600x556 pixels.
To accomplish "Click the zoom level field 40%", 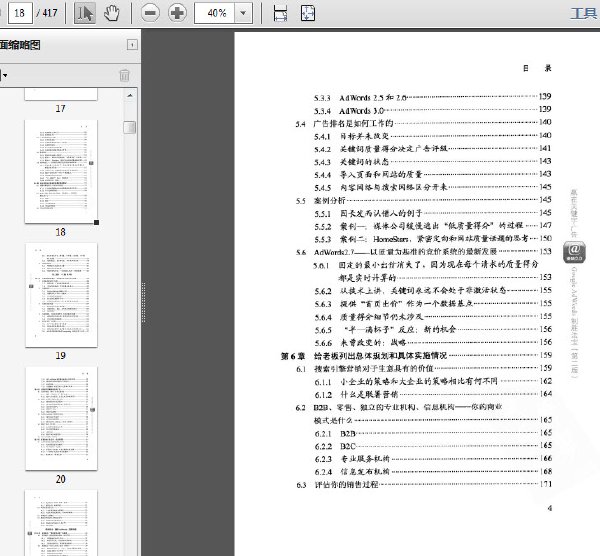I will (214, 13).
